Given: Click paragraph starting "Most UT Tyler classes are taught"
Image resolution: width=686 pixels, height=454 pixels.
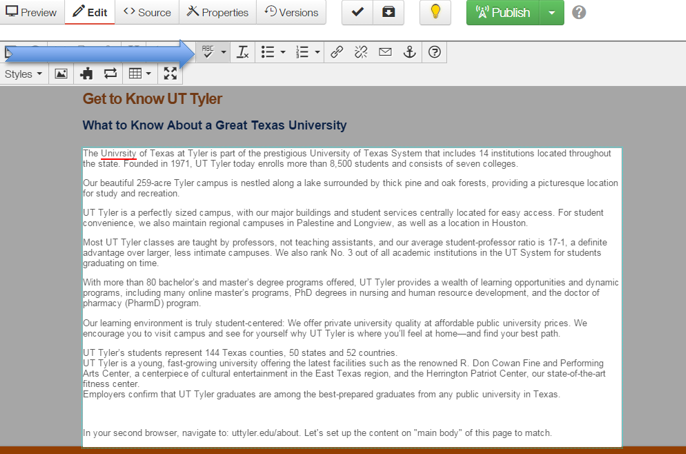Looking at the screenshot, I should 345,253.
